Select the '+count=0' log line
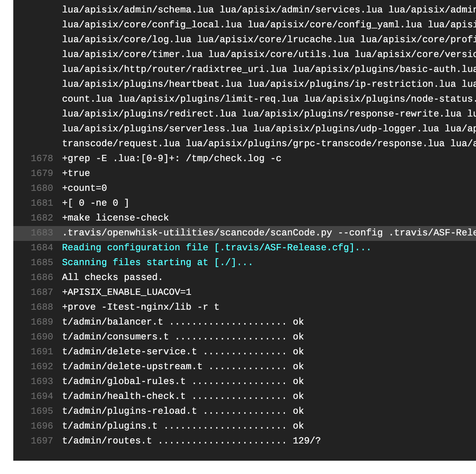The image size is (476, 474). pos(84,188)
